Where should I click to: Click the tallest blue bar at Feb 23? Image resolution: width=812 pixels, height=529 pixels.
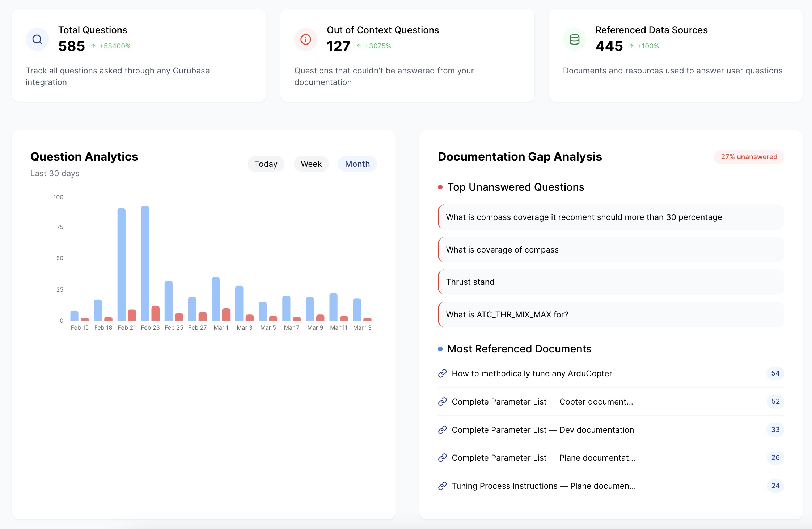(145, 263)
